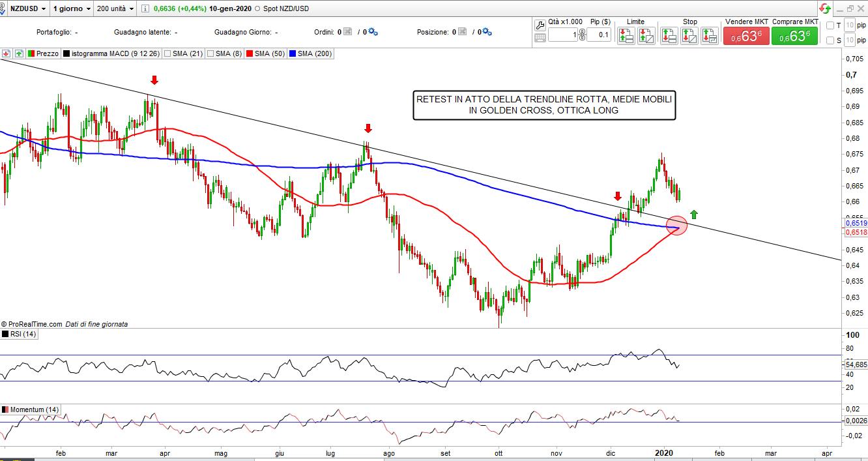Click the second Limite order icon
This screenshot has height=461, width=868.
pos(646,36)
